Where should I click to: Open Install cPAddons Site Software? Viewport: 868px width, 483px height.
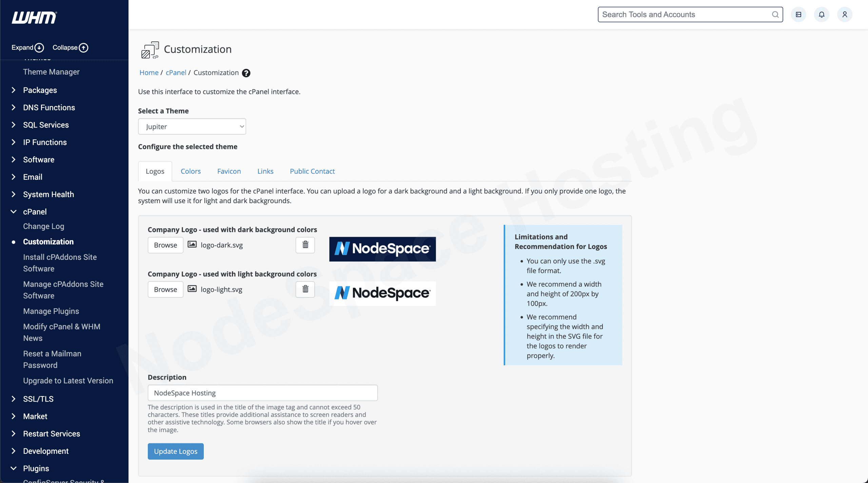(x=60, y=263)
